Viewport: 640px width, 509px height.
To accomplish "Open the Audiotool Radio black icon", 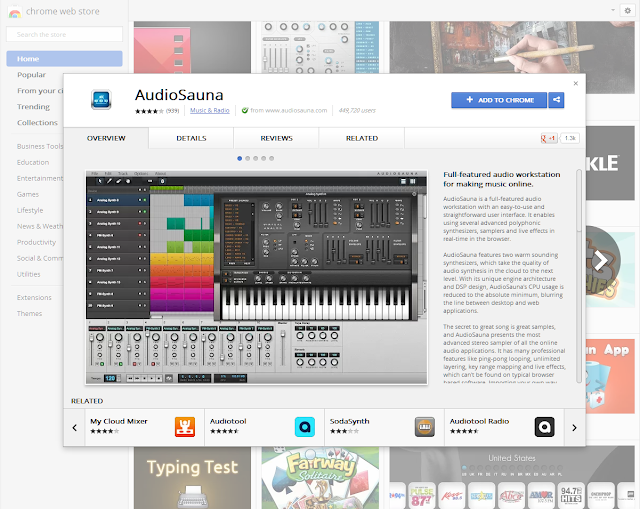I will (x=544, y=427).
